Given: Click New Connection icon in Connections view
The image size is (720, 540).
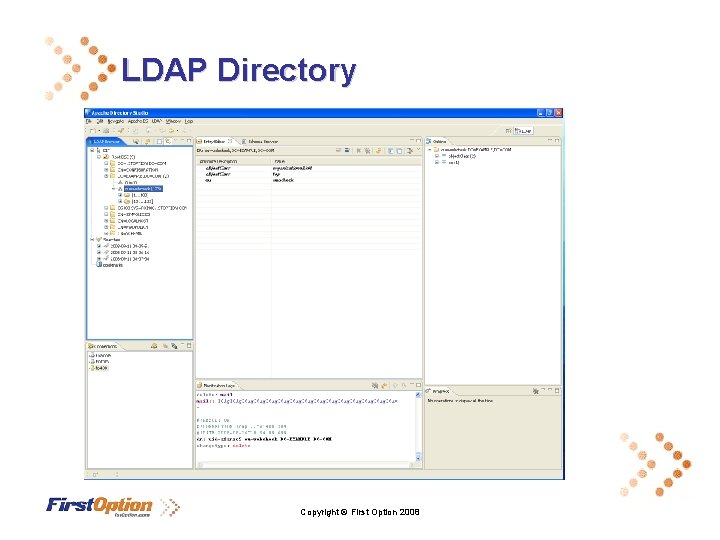Looking at the screenshot, I should point(154,346).
